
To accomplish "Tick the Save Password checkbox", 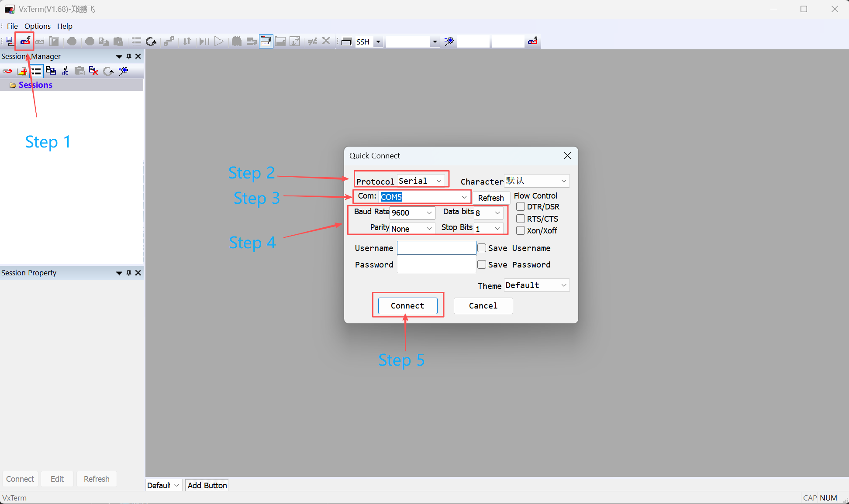I will 482,264.
